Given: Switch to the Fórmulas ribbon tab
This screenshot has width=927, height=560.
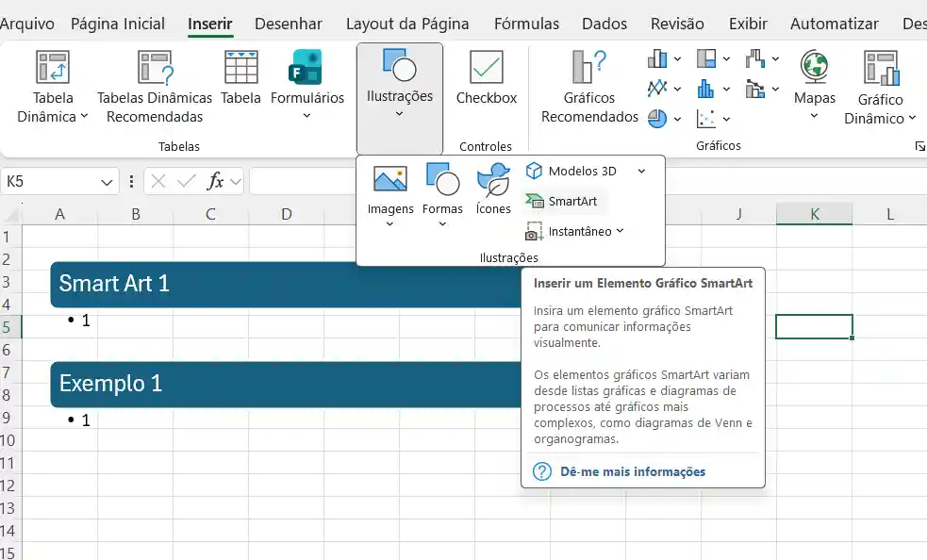Looking at the screenshot, I should pos(526,24).
